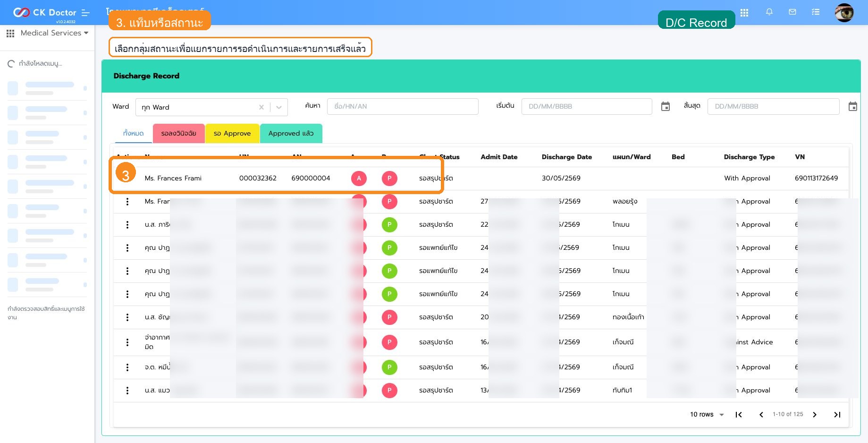Click the ชื่อ/HN/AN search field

click(403, 106)
